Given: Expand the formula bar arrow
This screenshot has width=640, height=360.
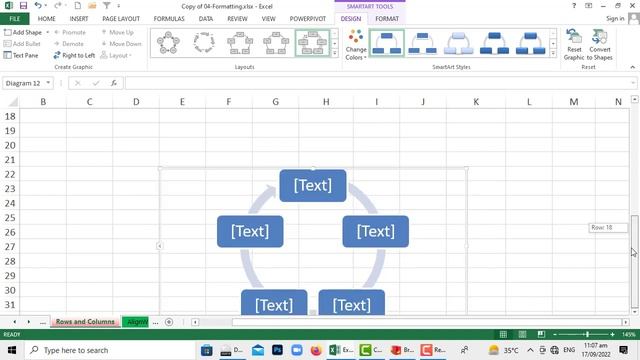Looking at the screenshot, I should (633, 83).
